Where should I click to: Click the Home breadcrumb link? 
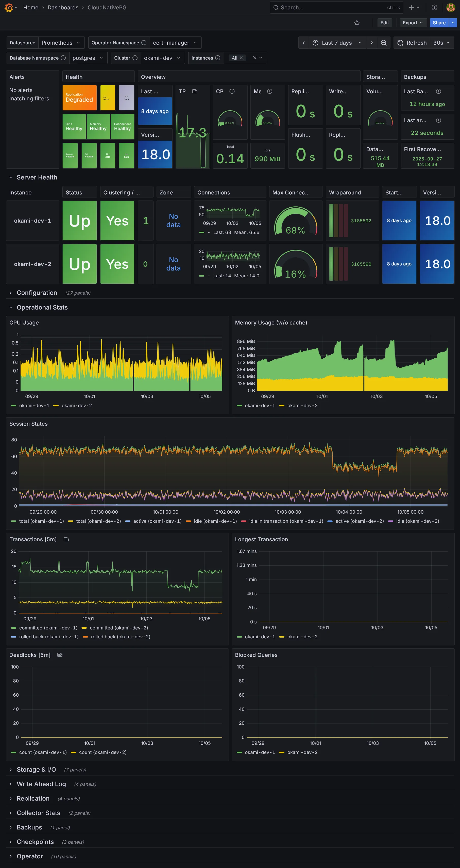click(31, 7)
